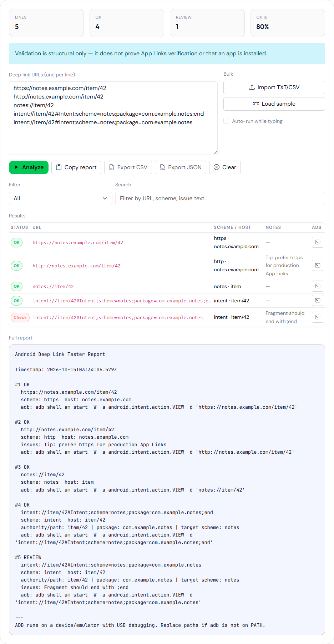The height and width of the screenshot is (644, 334).
Task: Click the ADB column header
Action: coord(317,227)
